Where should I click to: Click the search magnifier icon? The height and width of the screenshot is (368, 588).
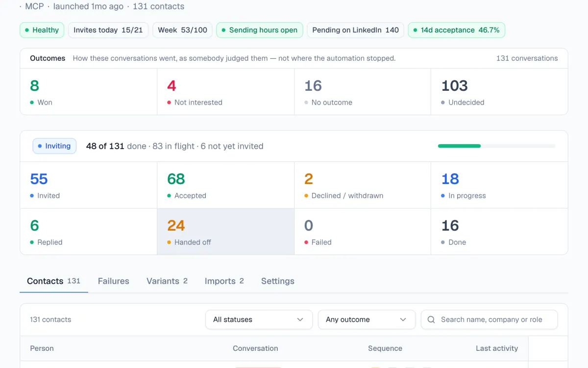(431, 319)
